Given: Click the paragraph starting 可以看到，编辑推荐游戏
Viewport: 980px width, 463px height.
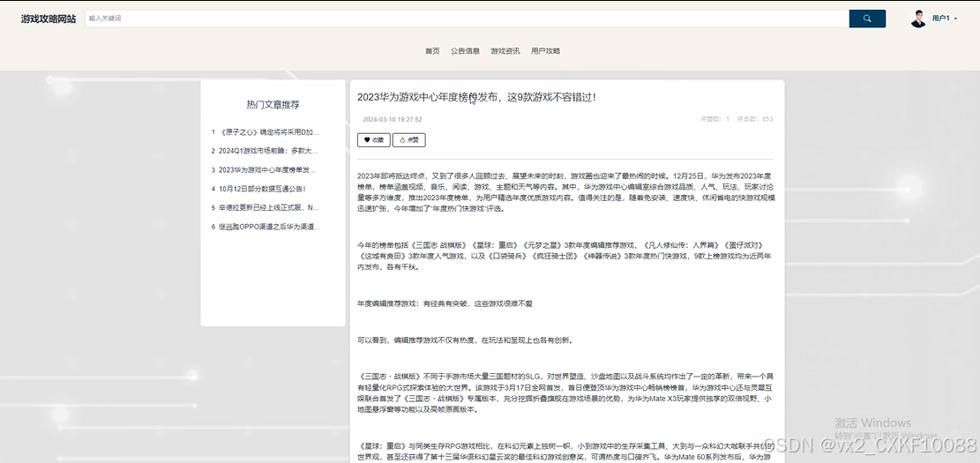Looking at the screenshot, I should point(465,340).
